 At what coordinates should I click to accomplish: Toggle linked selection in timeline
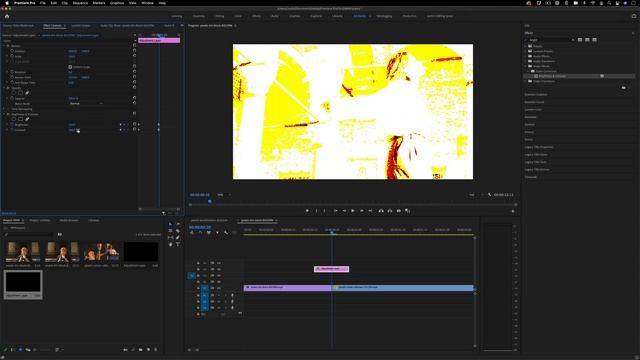(x=209, y=232)
